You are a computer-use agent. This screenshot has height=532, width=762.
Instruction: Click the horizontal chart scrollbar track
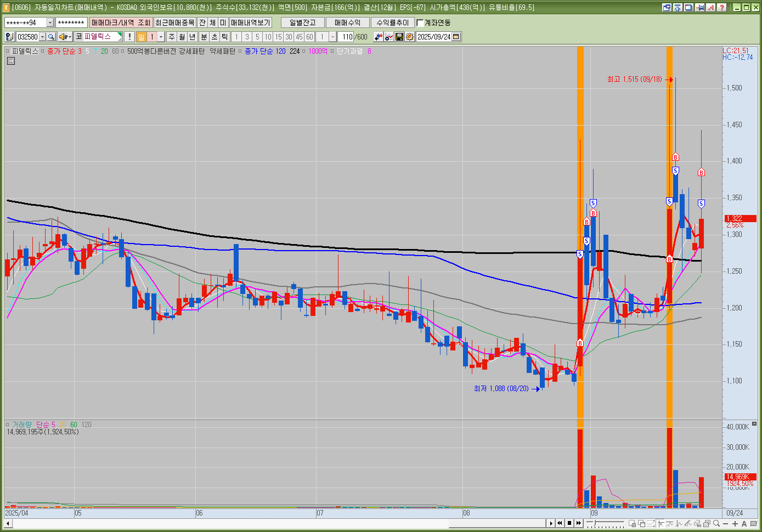[280, 523]
